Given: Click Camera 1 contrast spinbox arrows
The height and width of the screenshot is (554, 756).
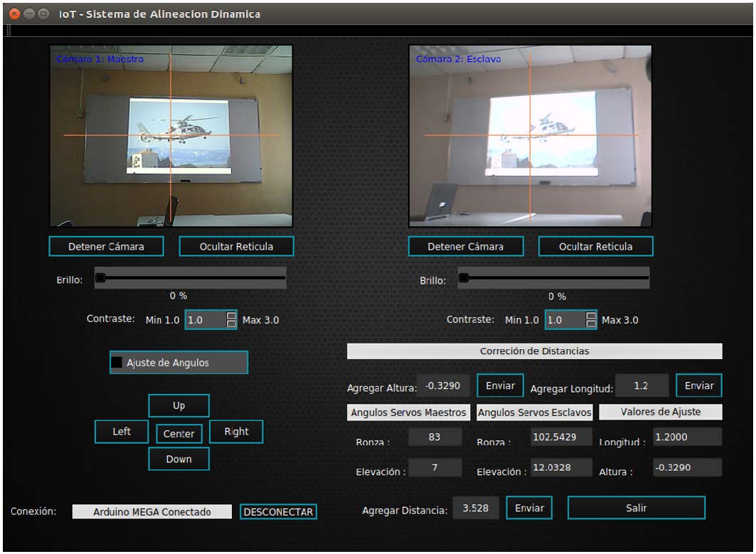Looking at the screenshot, I should click(x=231, y=320).
